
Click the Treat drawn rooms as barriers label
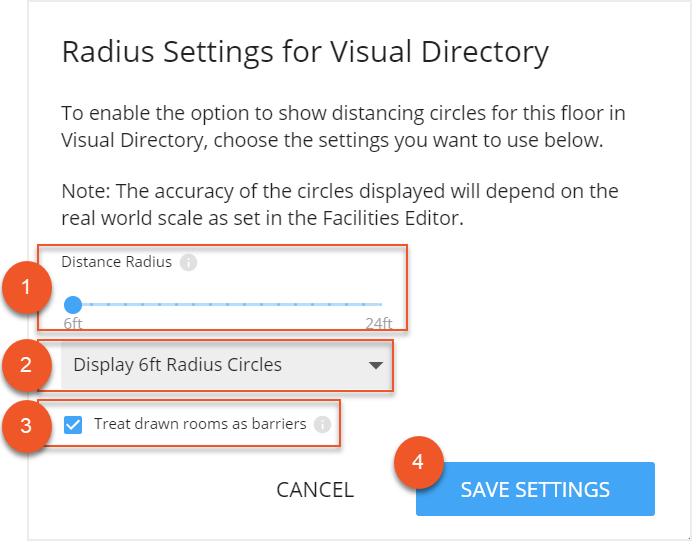click(200, 424)
